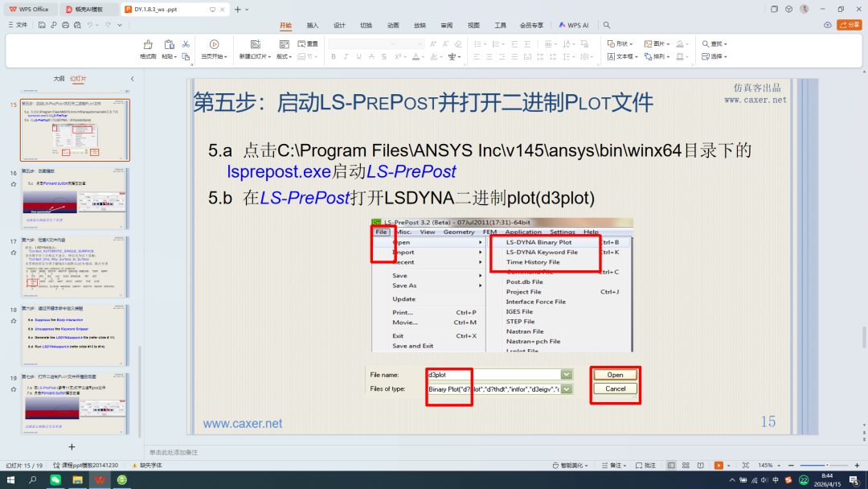
Task: Click the fit slide to window icon
Action: [x=746, y=465]
